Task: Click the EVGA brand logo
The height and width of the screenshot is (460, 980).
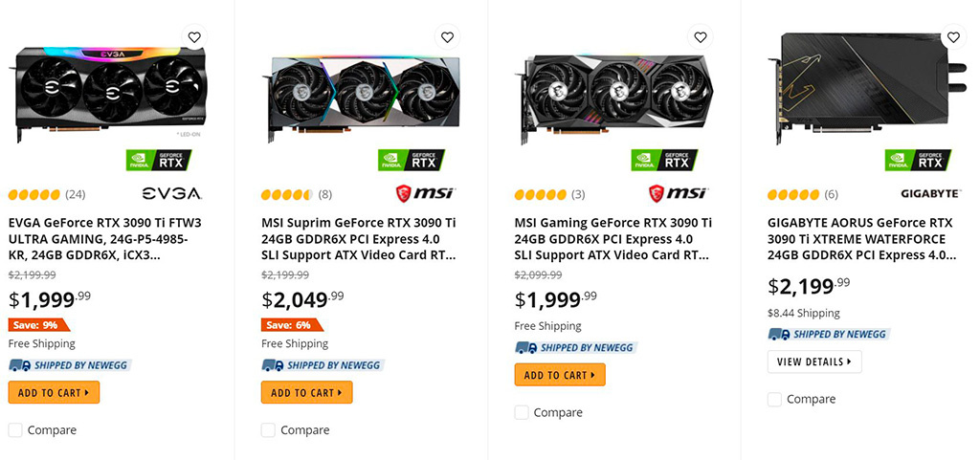Action: pyautogui.click(x=172, y=194)
